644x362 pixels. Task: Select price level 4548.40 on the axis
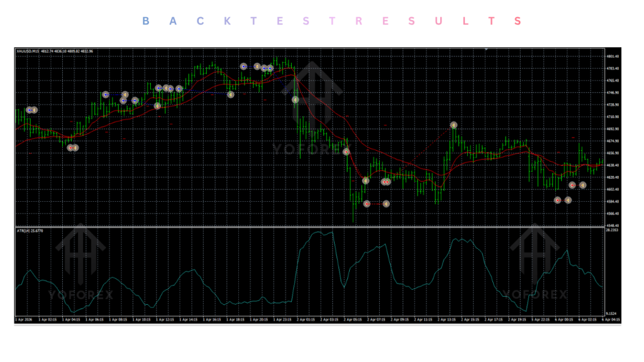[x=613, y=226]
